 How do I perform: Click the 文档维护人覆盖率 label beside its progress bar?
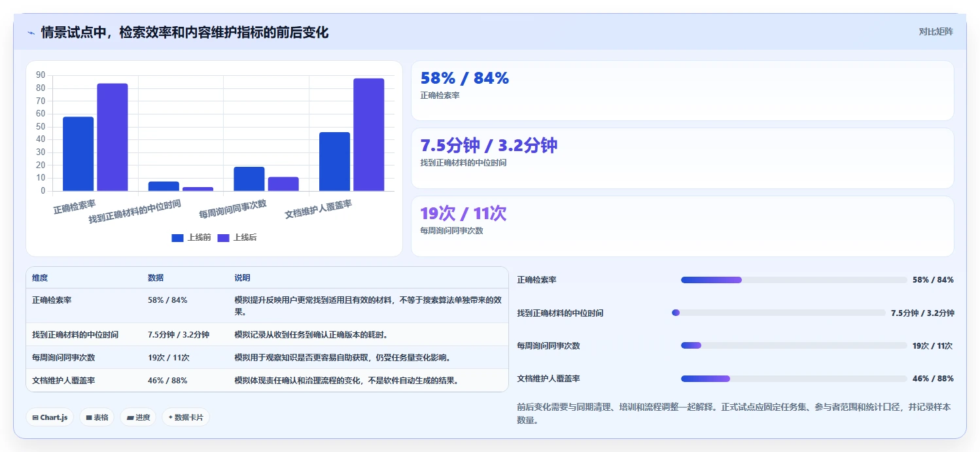pos(548,379)
